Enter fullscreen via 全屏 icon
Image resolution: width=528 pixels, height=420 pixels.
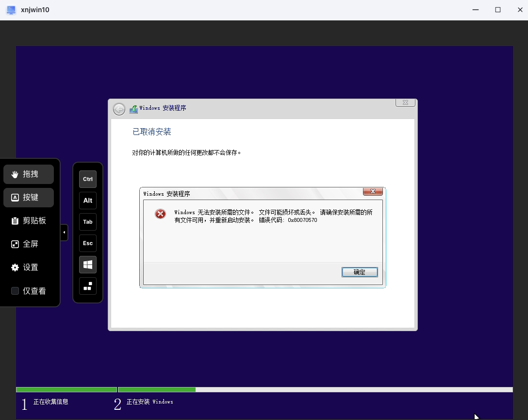pos(29,244)
